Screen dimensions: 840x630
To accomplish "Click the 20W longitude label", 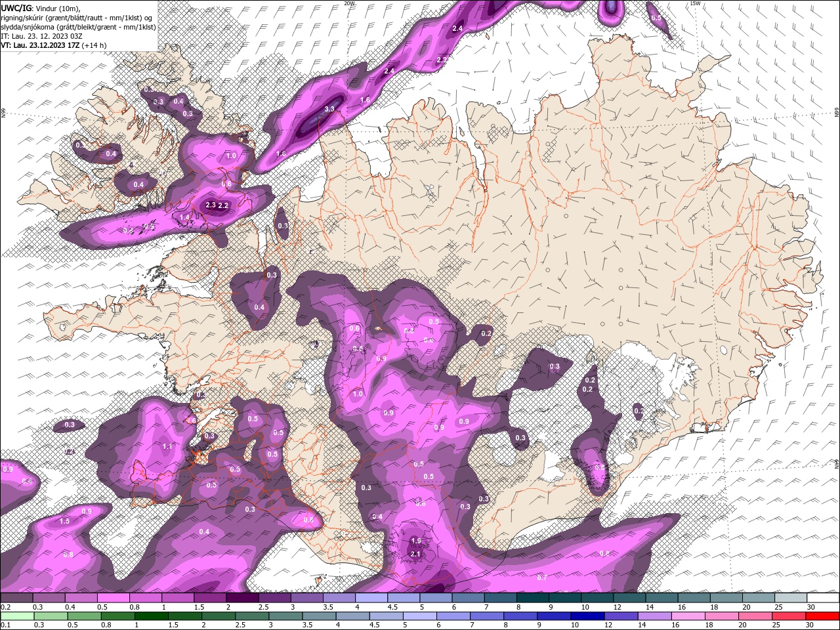I will tap(349, 3).
